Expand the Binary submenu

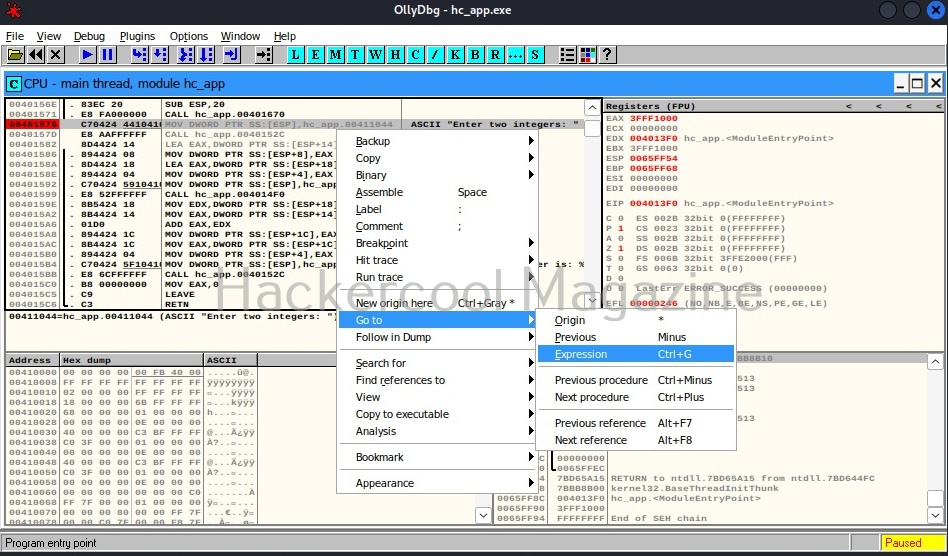[437, 175]
